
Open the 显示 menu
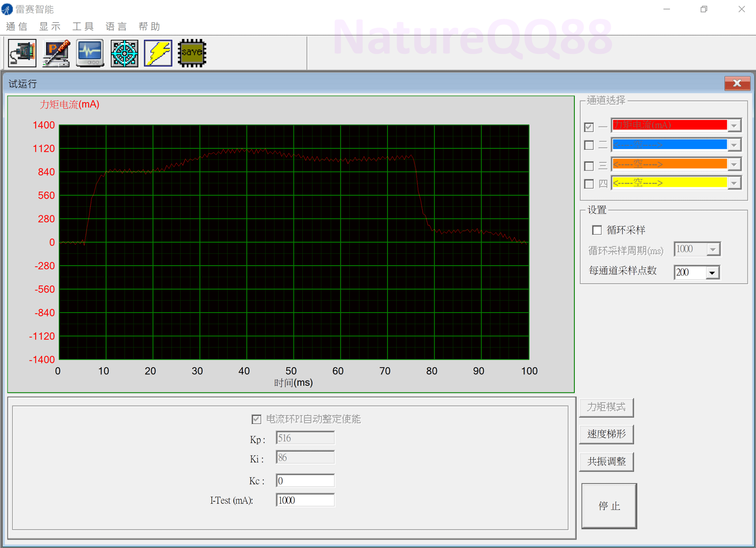[x=50, y=27]
